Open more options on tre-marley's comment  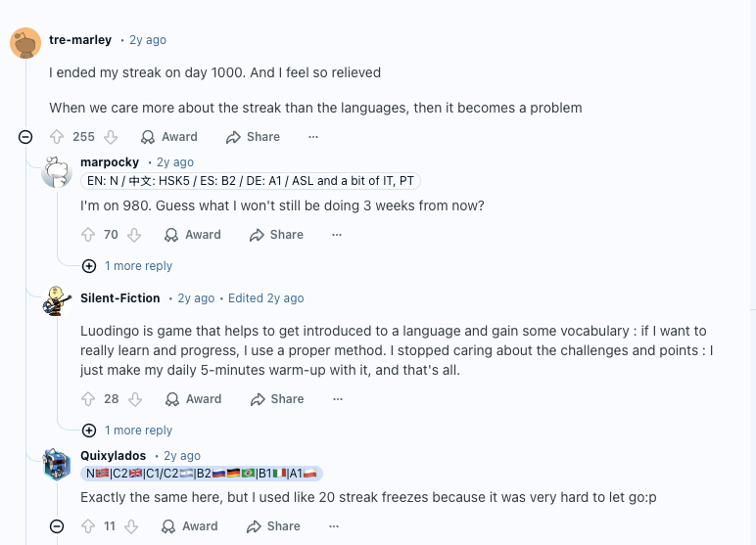(313, 137)
